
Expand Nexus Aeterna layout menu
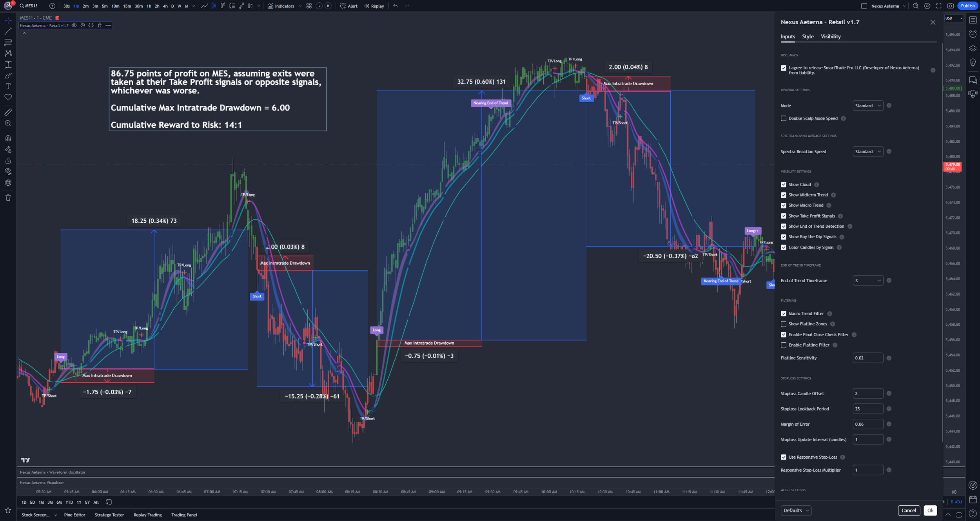tap(904, 6)
